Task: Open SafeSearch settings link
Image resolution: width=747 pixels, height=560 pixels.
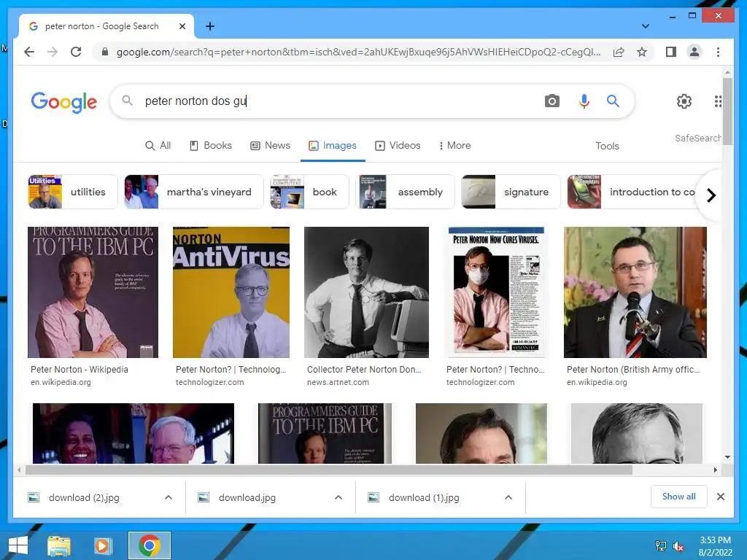Action: (x=697, y=138)
